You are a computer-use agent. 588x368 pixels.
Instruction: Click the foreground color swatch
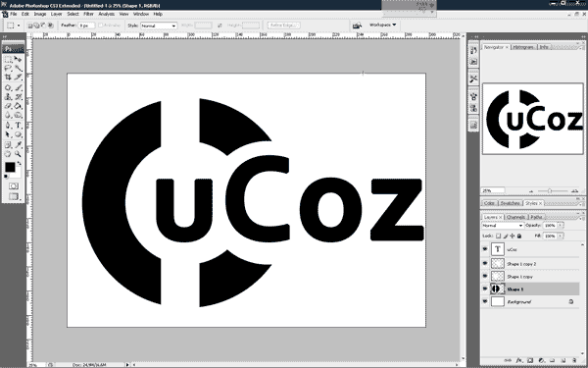pyautogui.click(x=10, y=167)
